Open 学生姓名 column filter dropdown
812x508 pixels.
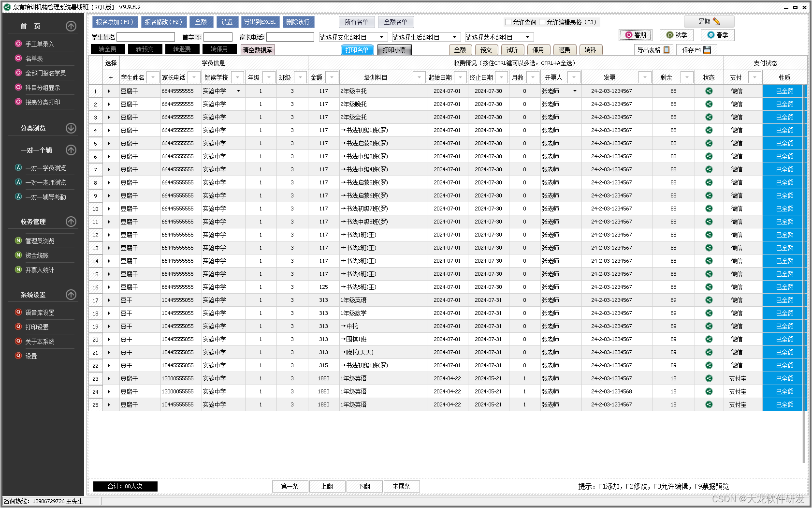tap(153, 77)
